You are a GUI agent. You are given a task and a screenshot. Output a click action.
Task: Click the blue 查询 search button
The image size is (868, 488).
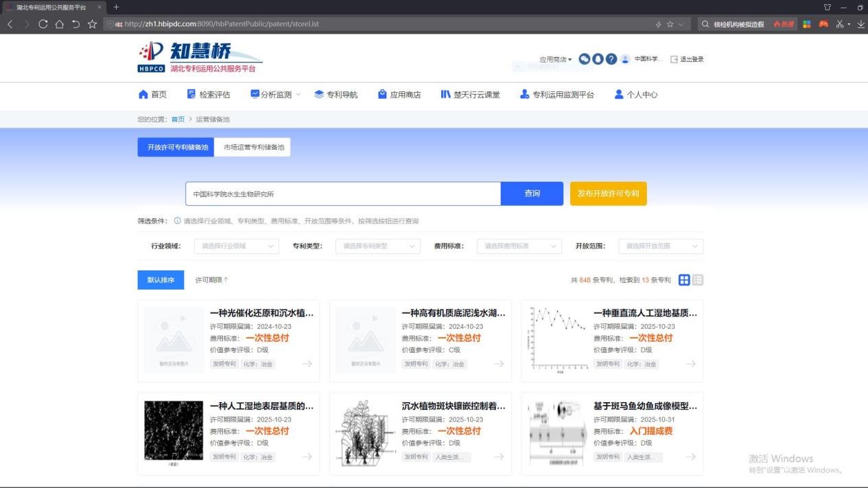[532, 194]
